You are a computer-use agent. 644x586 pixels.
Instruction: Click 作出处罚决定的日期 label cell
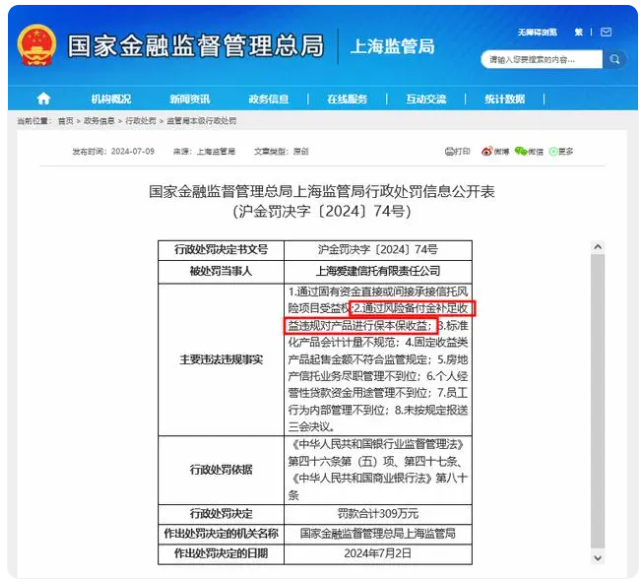[221, 554]
